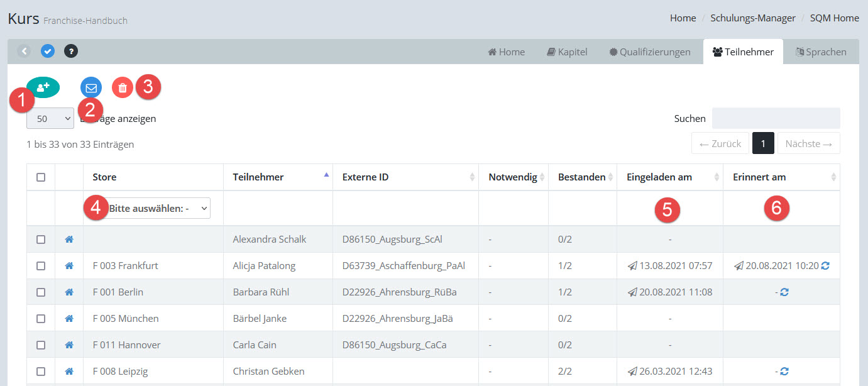Select the checkbox for Carla Cain row
868x386 pixels.
pyautogui.click(x=41, y=345)
